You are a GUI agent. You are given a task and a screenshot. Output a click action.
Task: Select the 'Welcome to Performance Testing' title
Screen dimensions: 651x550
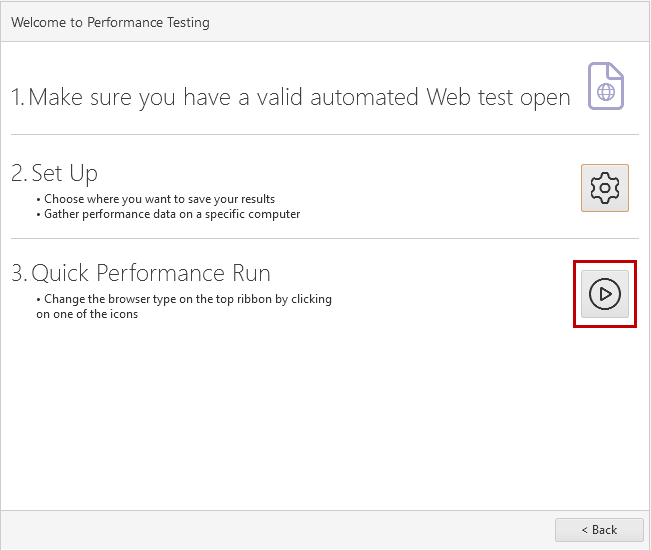(110, 22)
